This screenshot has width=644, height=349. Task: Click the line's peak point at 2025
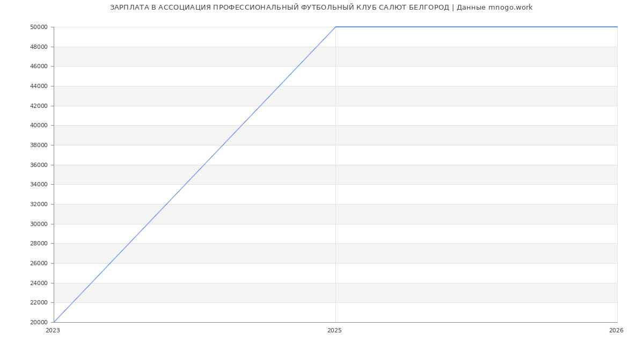(x=335, y=27)
